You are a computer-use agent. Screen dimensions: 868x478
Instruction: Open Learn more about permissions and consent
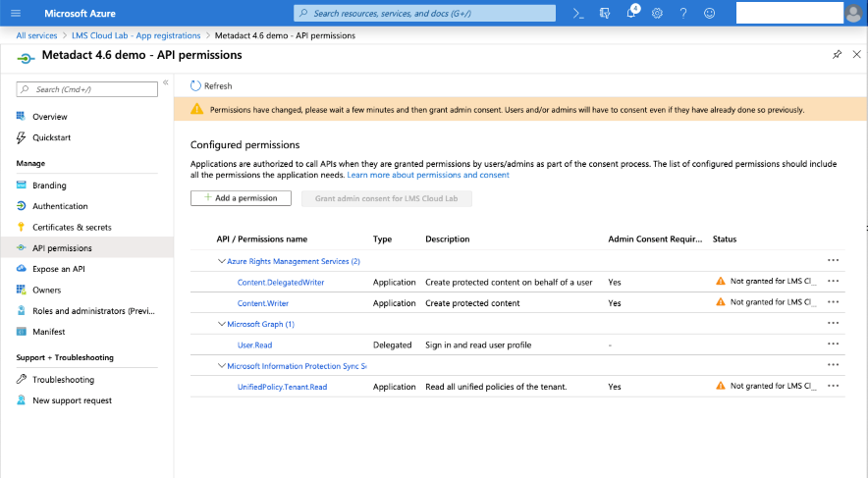pos(428,175)
